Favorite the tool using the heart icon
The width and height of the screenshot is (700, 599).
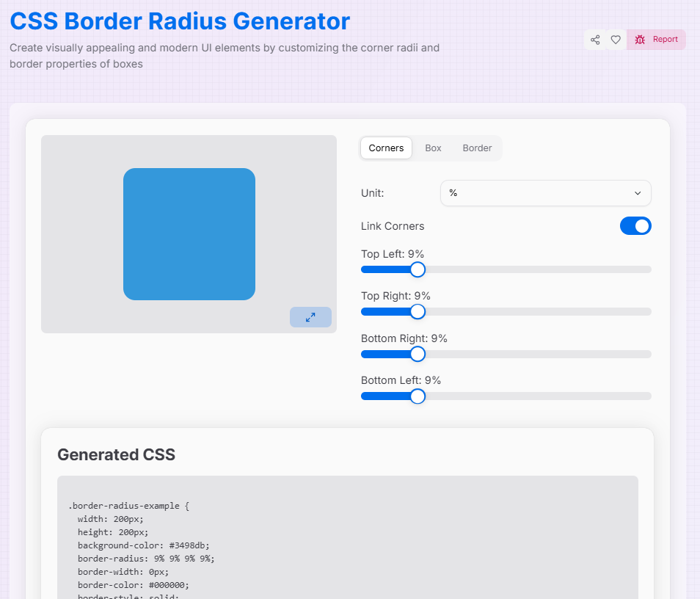point(616,40)
